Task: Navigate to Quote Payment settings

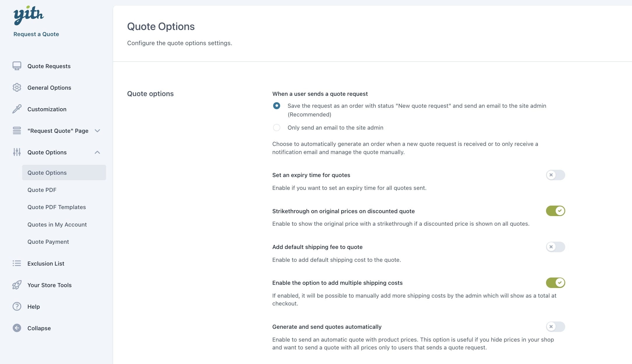Action: (x=48, y=242)
